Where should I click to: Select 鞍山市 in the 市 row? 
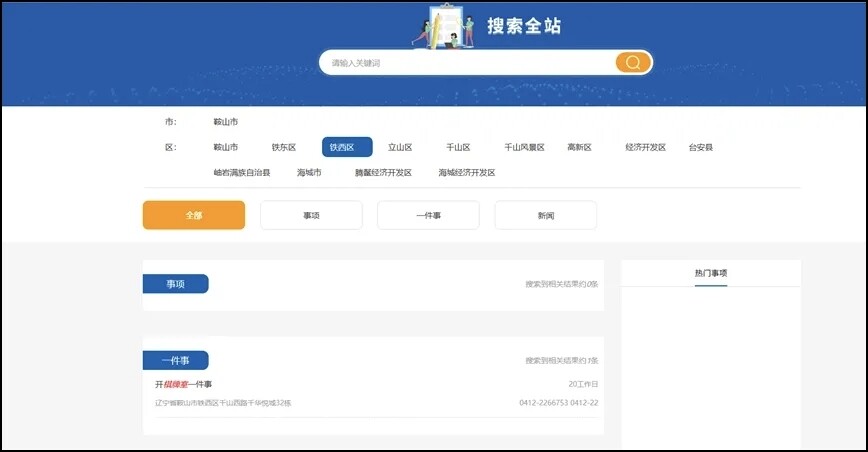[x=225, y=122]
